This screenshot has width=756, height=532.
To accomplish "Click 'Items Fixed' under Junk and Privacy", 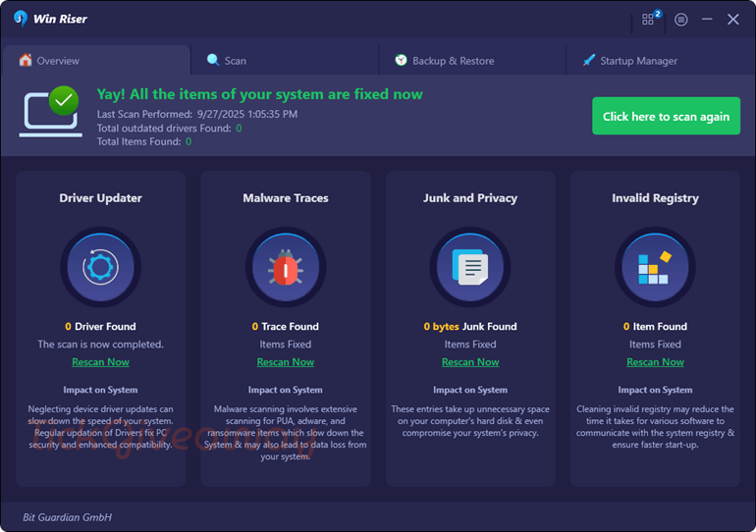I will (x=470, y=345).
